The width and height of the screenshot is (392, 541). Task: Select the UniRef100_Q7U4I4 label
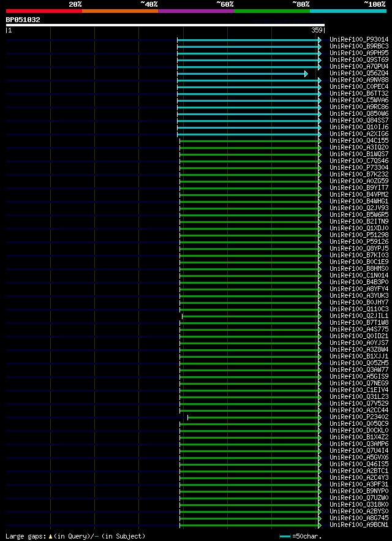click(x=359, y=450)
